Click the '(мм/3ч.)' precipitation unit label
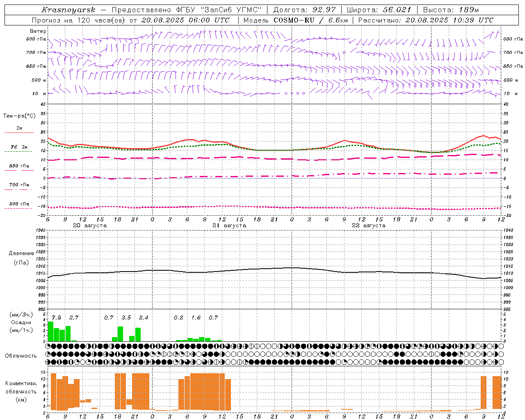The image size is (525, 420). pyautogui.click(x=21, y=315)
